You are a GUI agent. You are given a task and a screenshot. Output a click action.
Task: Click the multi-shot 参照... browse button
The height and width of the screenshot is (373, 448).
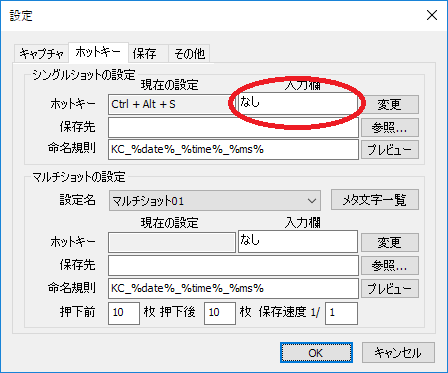(390, 266)
